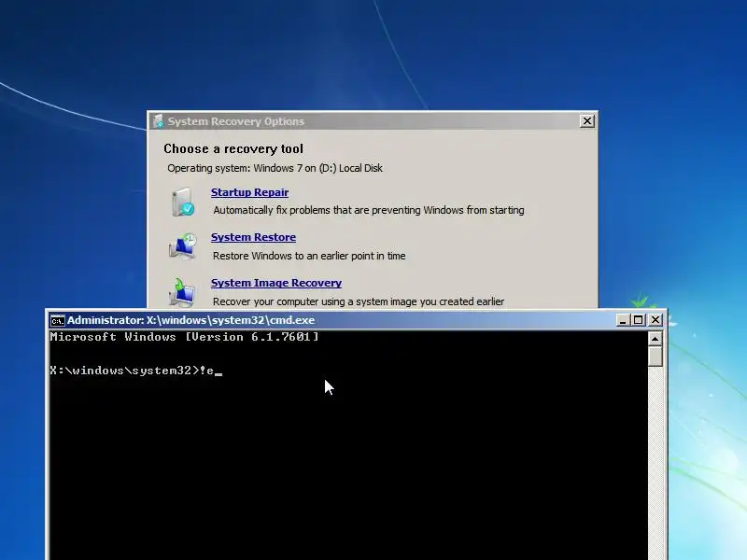Click the Administrator cmd.exe title bar text
This screenshot has height=560, width=747.
[190, 320]
